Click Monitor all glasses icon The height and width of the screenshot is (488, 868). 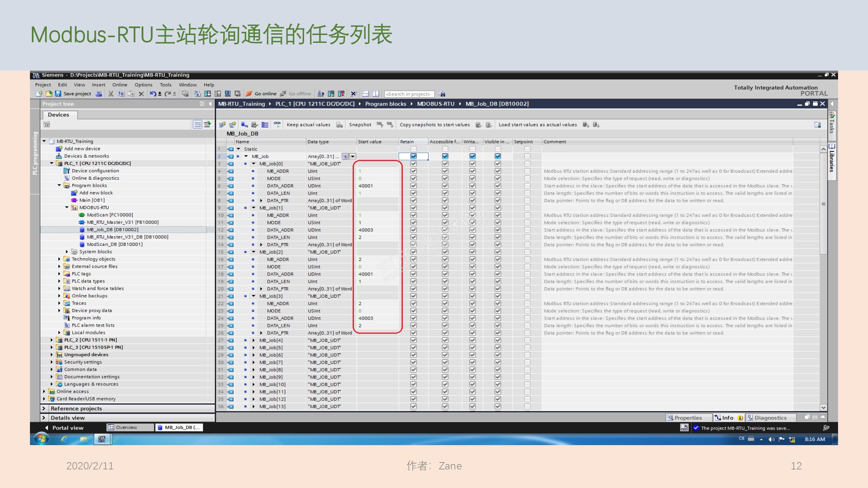coord(277,125)
